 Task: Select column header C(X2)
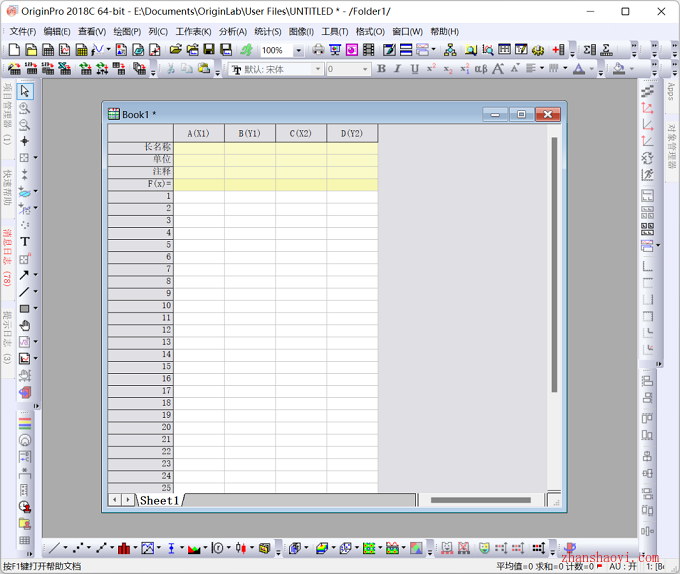click(301, 134)
